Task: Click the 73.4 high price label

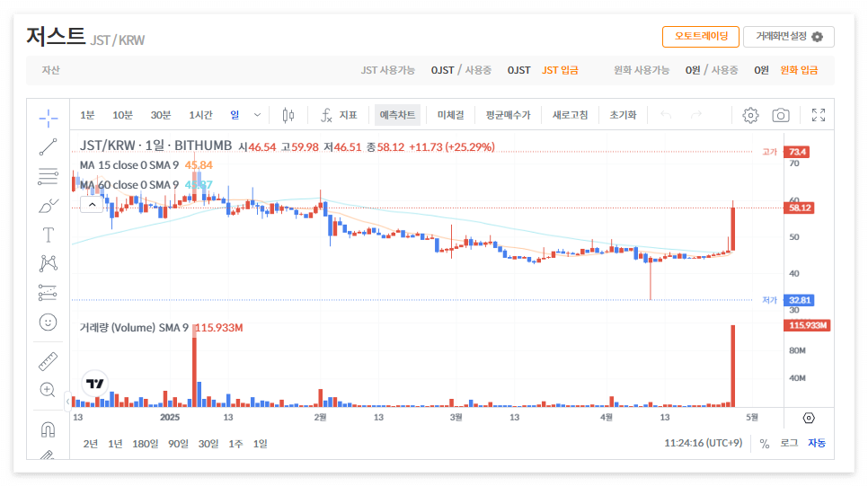Action: point(797,152)
